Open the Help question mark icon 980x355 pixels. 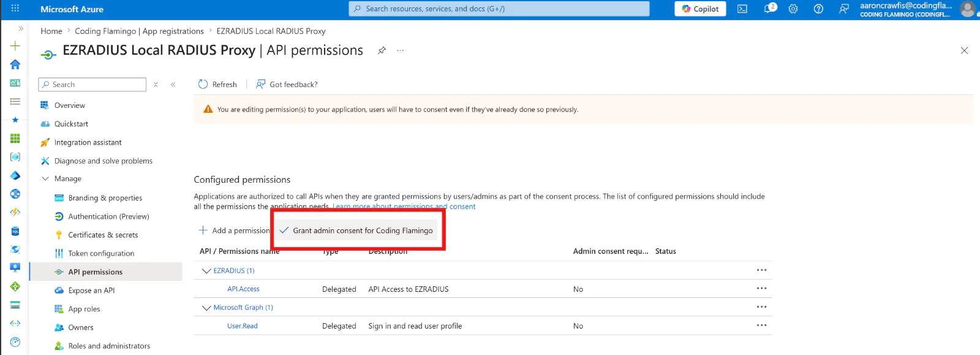(x=818, y=9)
